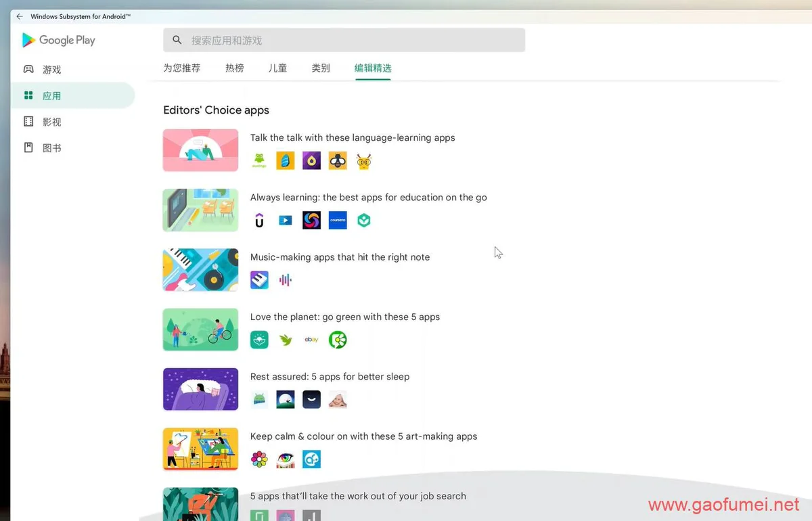Screen dimensions: 812x521
Task: Open the blue play-button education app icon
Action: [x=286, y=220]
